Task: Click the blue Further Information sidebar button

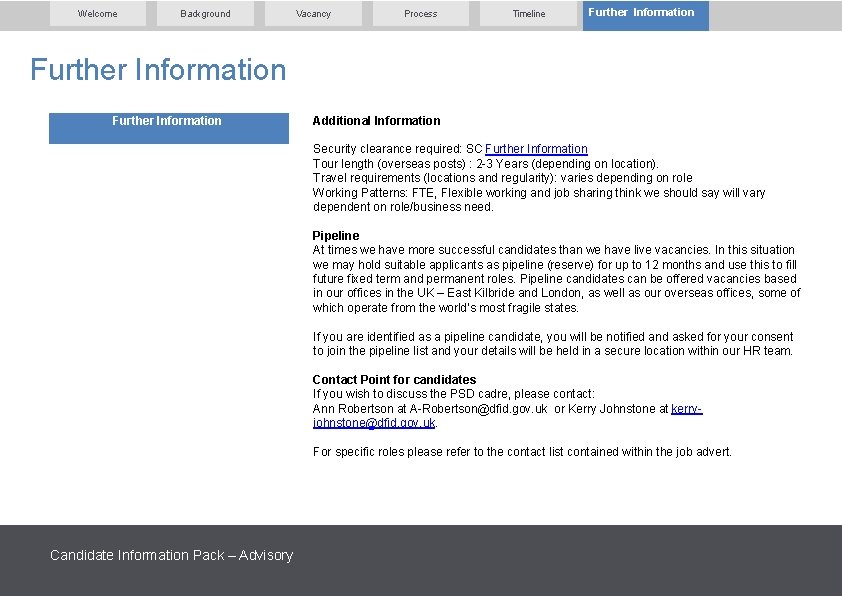Action: pyautogui.click(x=169, y=128)
